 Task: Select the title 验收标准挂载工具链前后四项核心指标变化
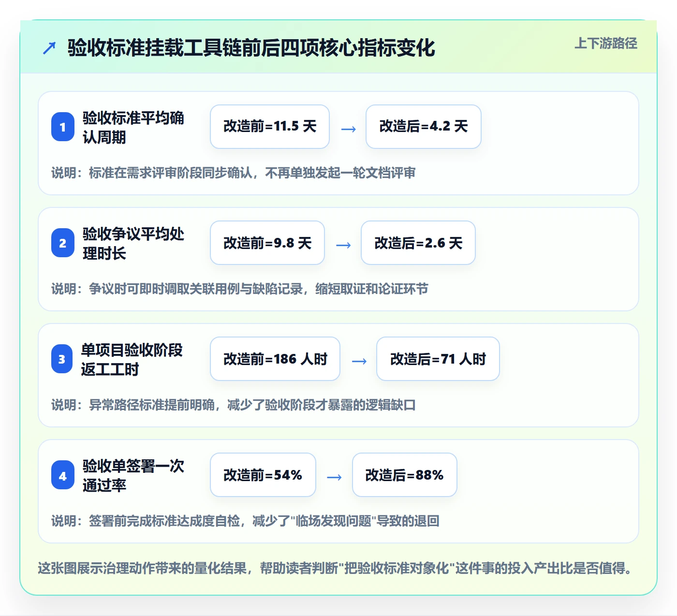coord(251,48)
